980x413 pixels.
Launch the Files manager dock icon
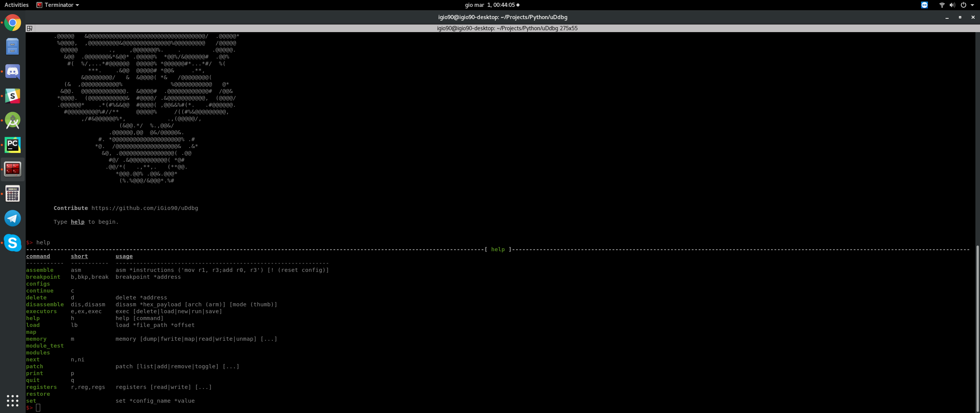pos(13,47)
